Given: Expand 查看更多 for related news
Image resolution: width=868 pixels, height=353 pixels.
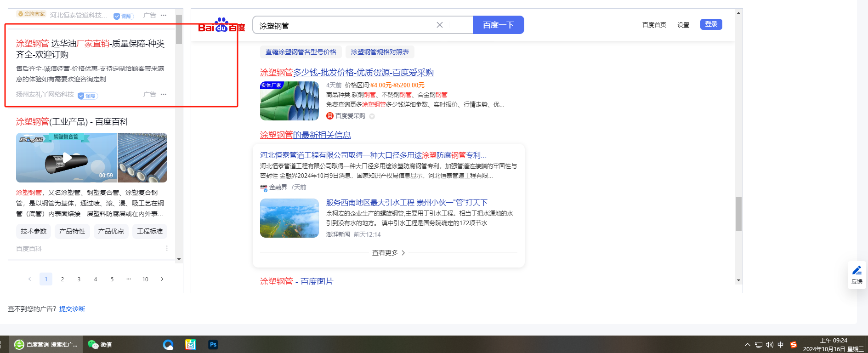Looking at the screenshot, I should point(388,253).
